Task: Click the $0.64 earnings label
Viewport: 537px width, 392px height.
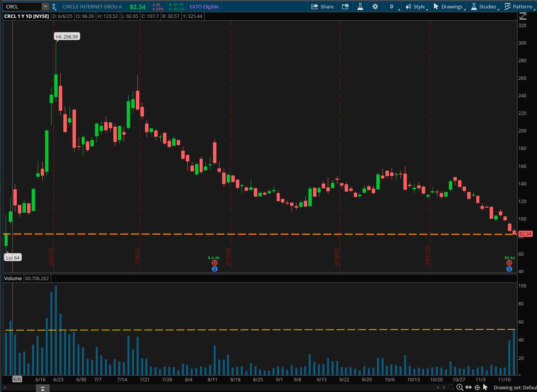Action: 510,258
